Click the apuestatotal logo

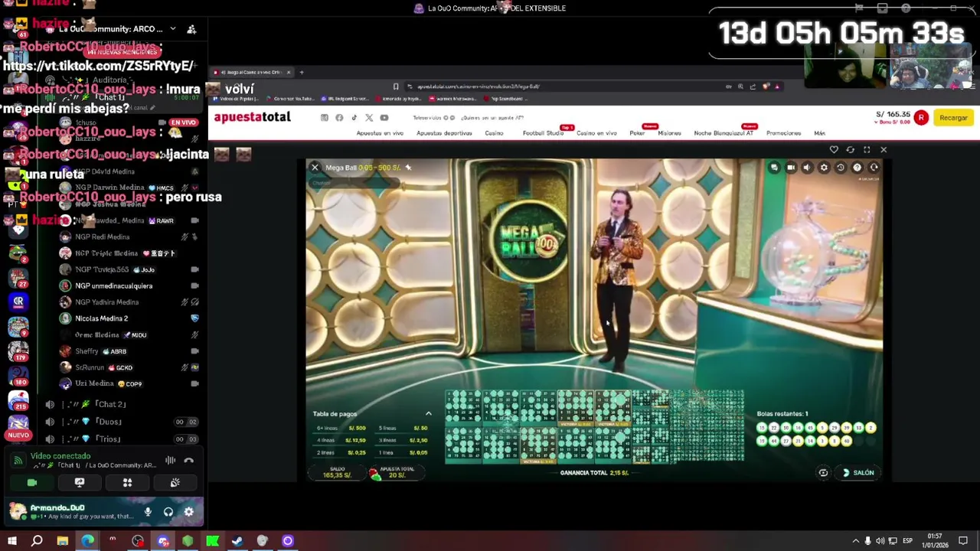point(252,117)
